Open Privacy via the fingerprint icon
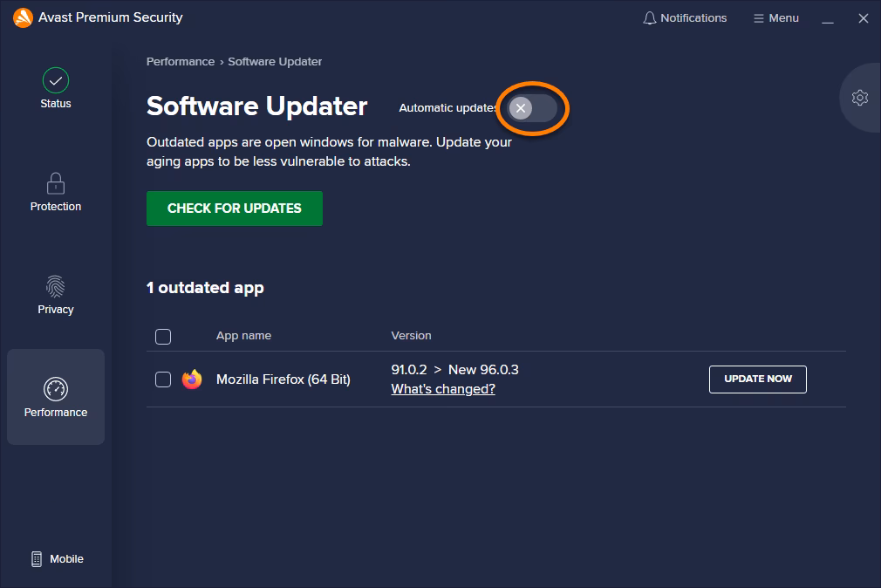881x588 pixels. click(56, 286)
